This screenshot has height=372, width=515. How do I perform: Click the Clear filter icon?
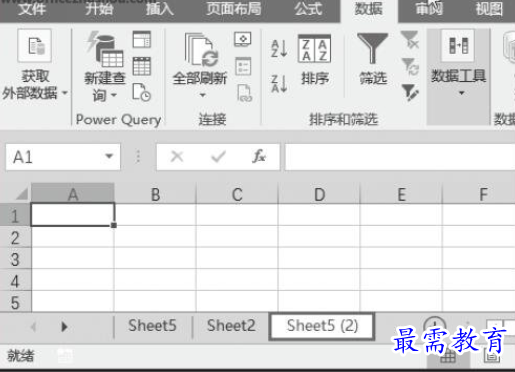click(410, 40)
